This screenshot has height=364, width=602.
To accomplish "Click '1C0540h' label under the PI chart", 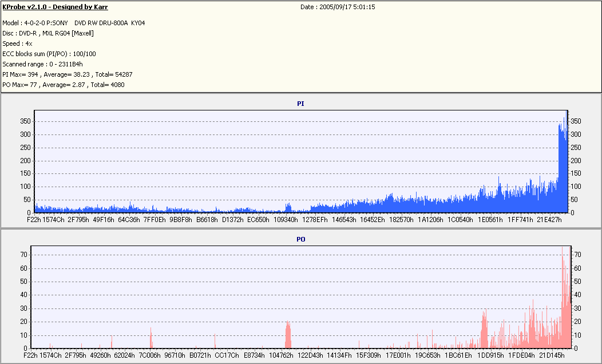I will (460, 220).
